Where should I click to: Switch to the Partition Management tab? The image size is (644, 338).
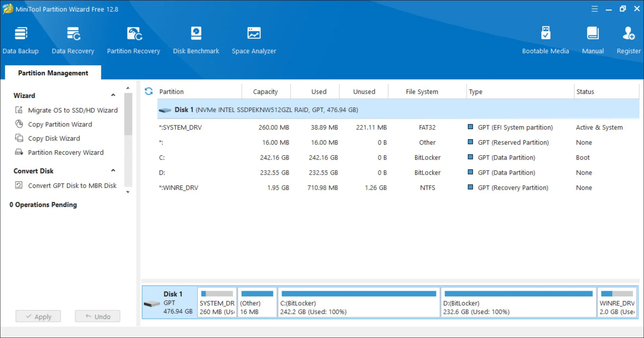pyautogui.click(x=53, y=73)
